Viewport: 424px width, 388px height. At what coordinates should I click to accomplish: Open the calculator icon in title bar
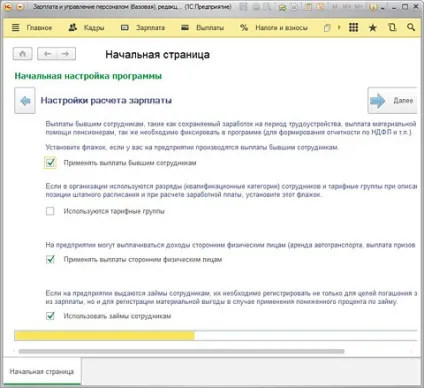tap(308, 7)
